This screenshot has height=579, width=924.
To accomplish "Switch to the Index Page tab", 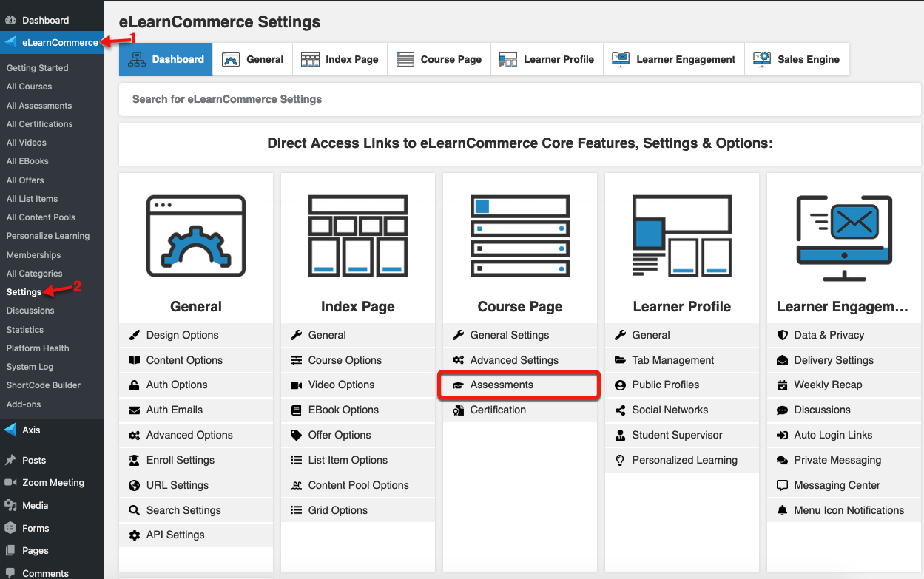I will (x=340, y=59).
